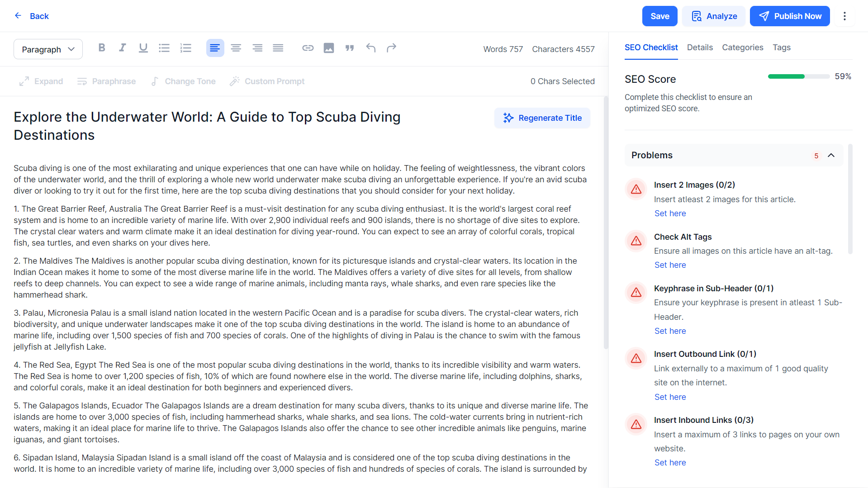Insert a numbered list
868x488 pixels.
(x=186, y=48)
